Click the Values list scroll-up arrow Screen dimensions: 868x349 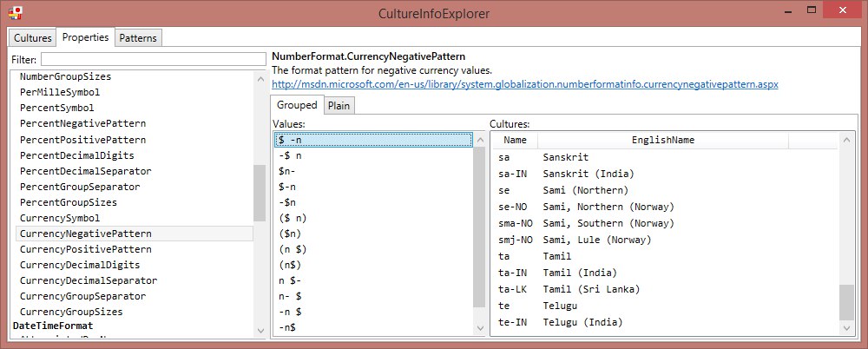[480, 141]
